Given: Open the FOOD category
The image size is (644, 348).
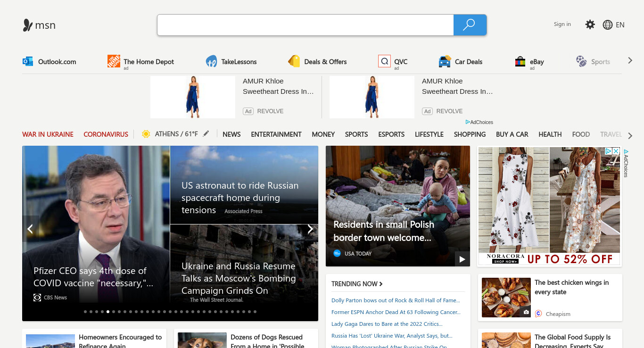Looking at the screenshot, I should pyautogui.click(x=581, y=134).
